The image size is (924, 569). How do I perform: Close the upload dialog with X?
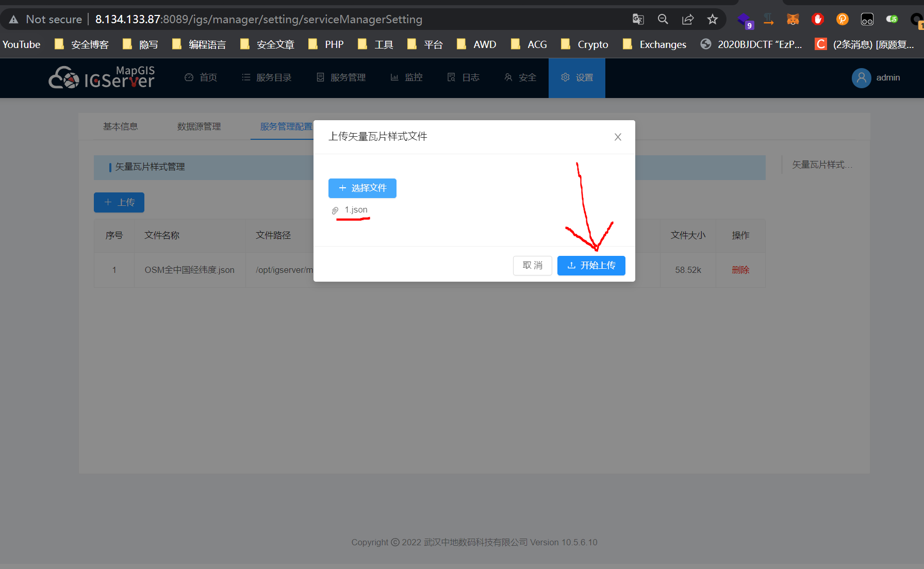pos(618,137)
